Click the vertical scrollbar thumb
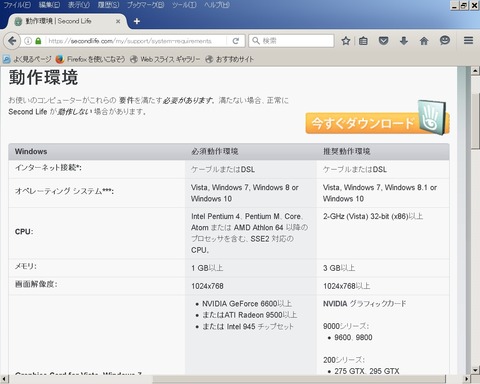Viewport: 480px width, 384px height. pyautogui.click(x=475, y=122)
